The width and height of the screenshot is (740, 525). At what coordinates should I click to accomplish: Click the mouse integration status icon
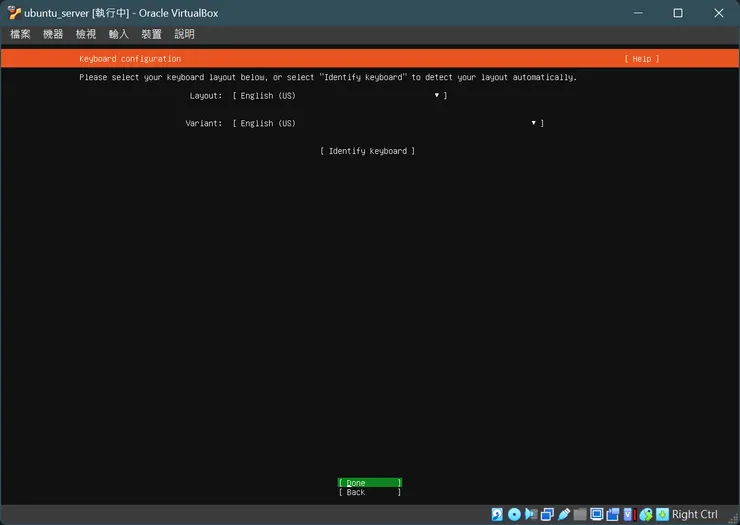tap(646, 514)
